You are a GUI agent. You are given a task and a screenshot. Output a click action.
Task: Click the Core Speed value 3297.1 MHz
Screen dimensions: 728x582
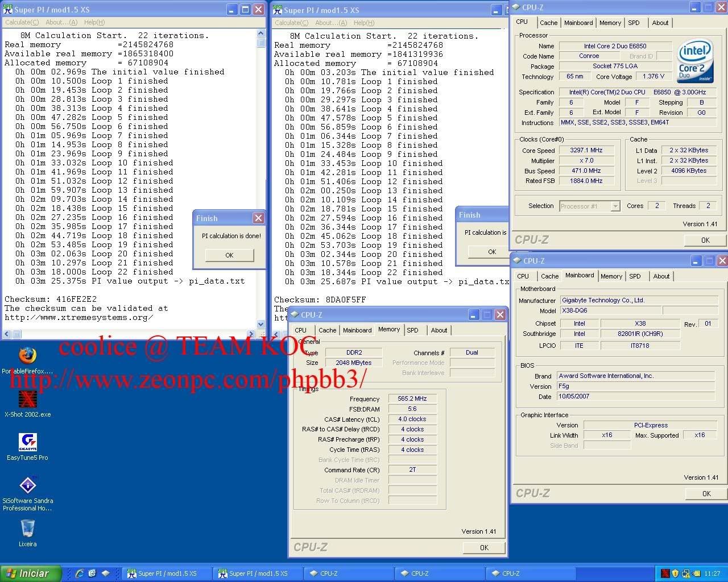click(x=586, y=151)
